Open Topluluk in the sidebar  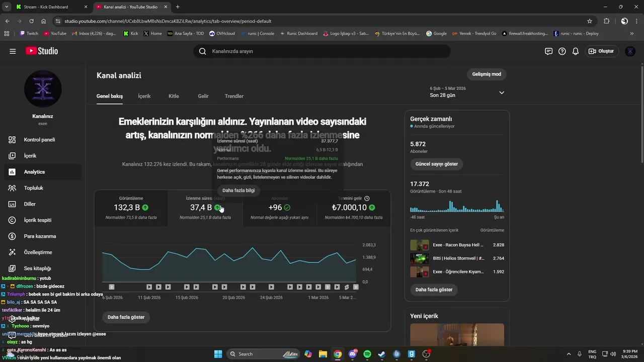(43, 188)
